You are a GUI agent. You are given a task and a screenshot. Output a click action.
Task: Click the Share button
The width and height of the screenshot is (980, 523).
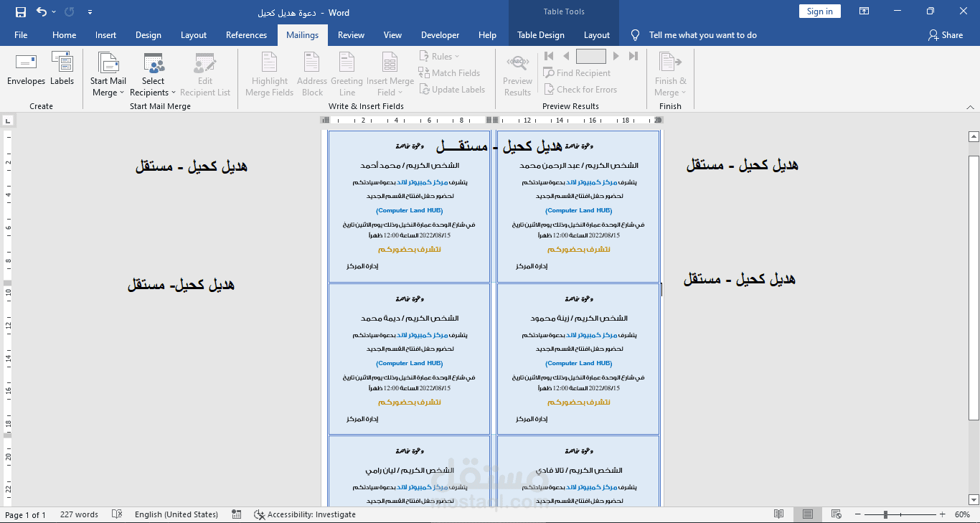946,34
